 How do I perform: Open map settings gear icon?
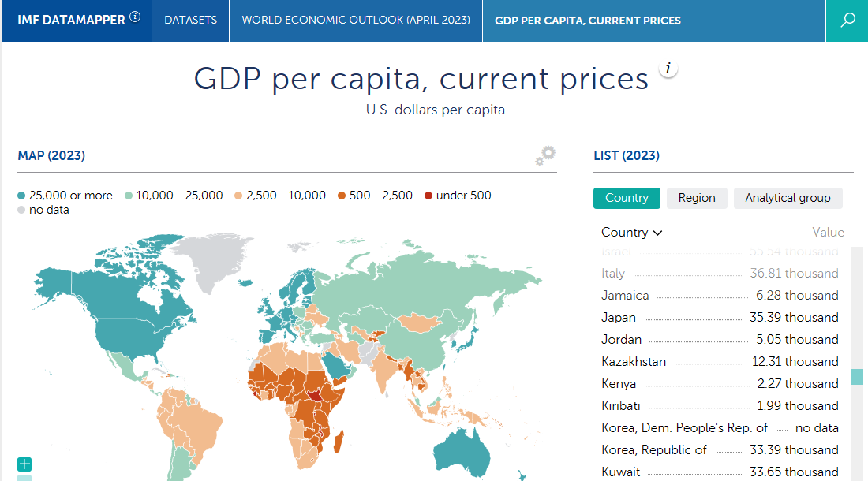pos(545,156)
